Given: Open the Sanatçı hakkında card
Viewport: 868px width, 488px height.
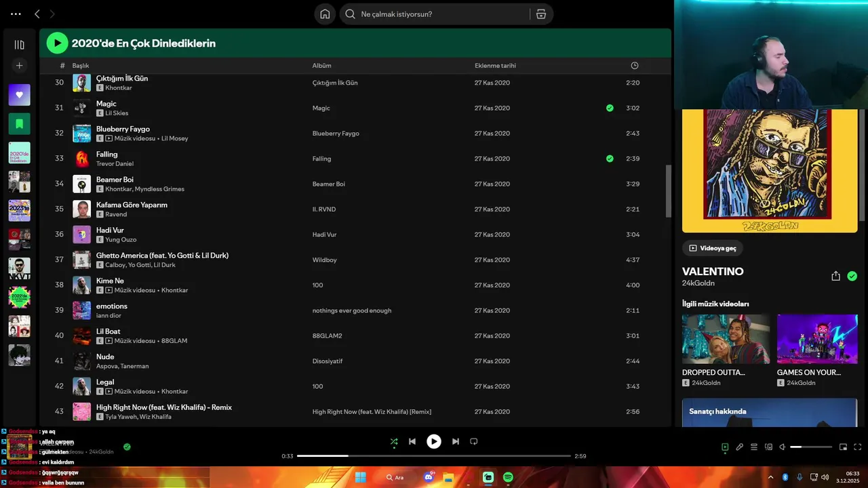Looking at the screenshot, I should click(x=770, y=412).
